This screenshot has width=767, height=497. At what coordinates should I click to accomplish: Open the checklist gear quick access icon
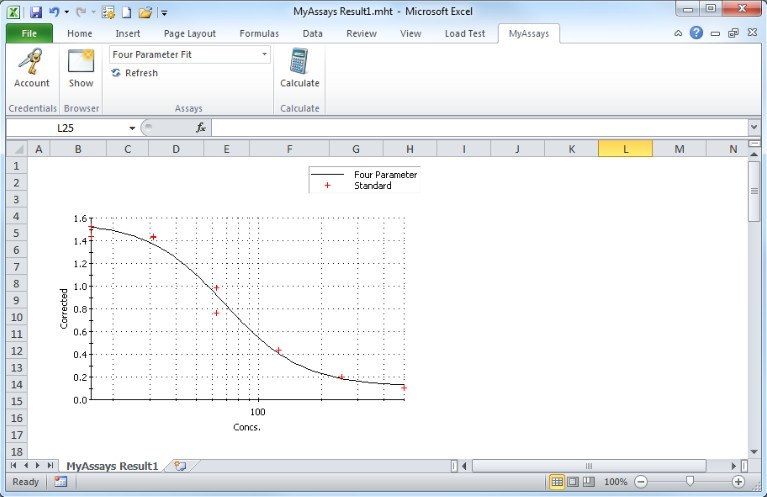coord(108,12)
